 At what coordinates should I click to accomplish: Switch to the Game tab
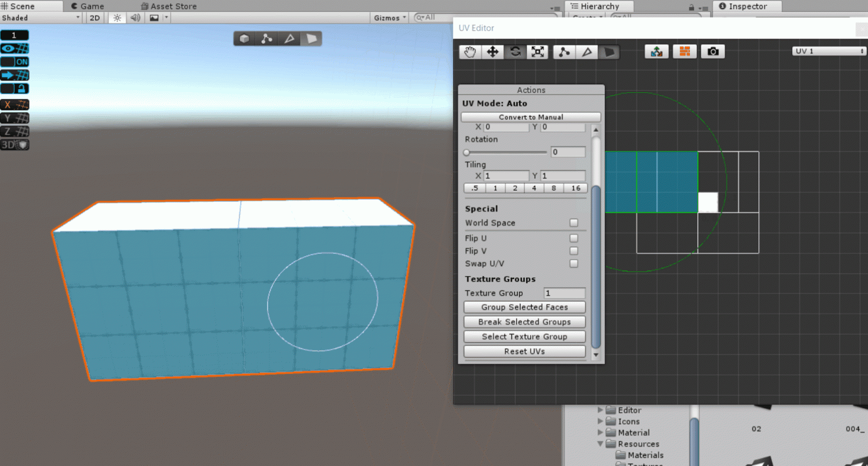click(90, 6)
